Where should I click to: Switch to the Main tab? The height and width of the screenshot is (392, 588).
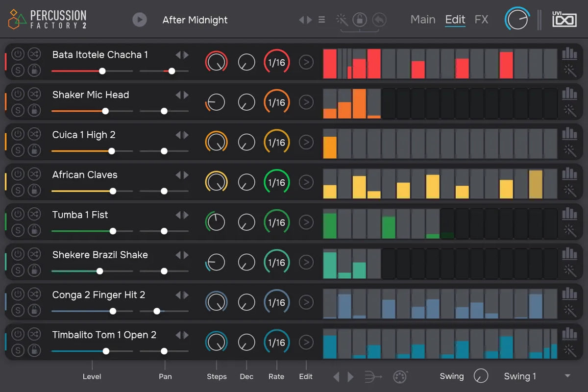(x=423, y=20)
